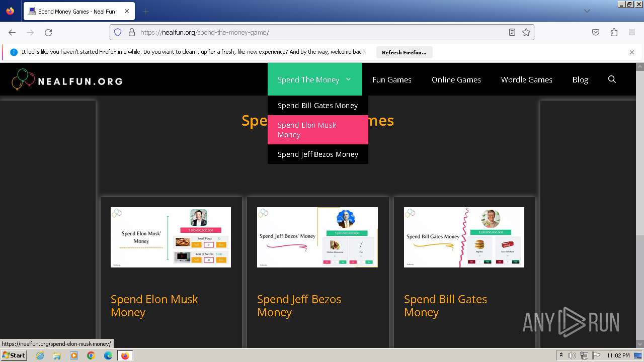The image size is (644, 362).
Task: Toggle reader view icon in address bar
Action: 512,32
